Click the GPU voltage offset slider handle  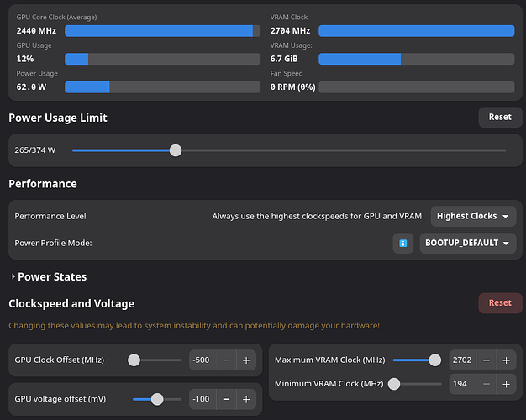tap(157, 399)
